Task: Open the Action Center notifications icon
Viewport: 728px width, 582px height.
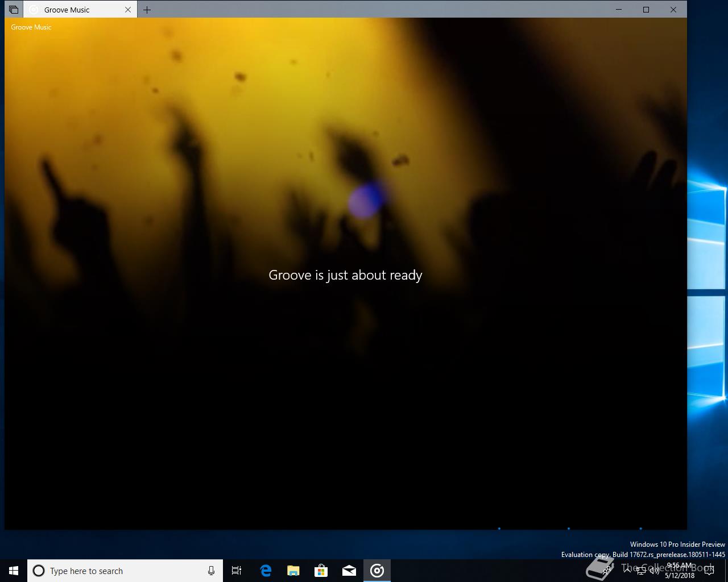Action: (x=709, y=571)
